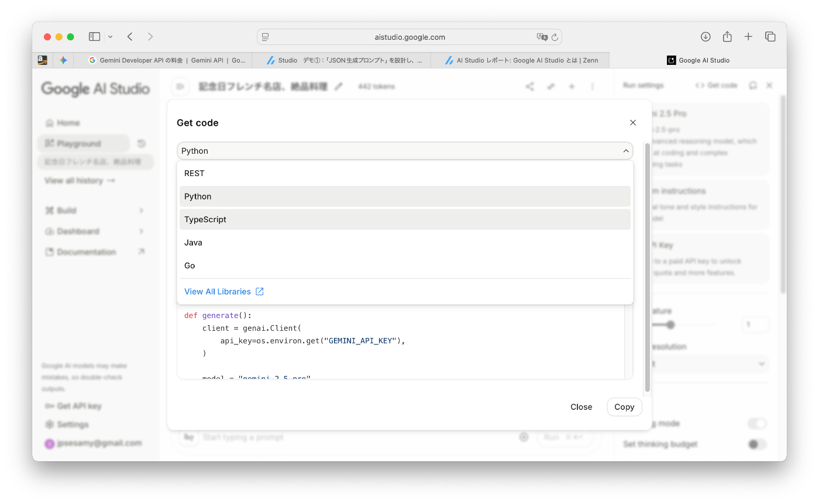Click the Safari share icon

727,36
